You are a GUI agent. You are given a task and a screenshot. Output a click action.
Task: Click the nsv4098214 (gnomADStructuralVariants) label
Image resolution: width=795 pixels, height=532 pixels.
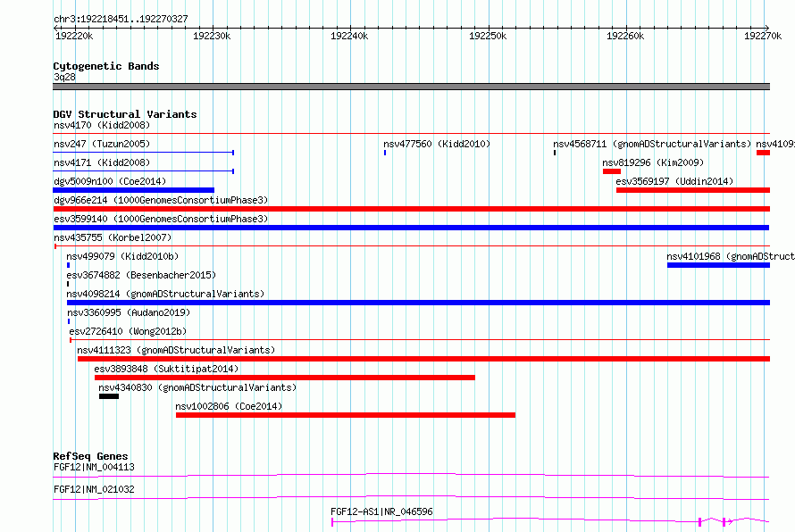point(165,294)
